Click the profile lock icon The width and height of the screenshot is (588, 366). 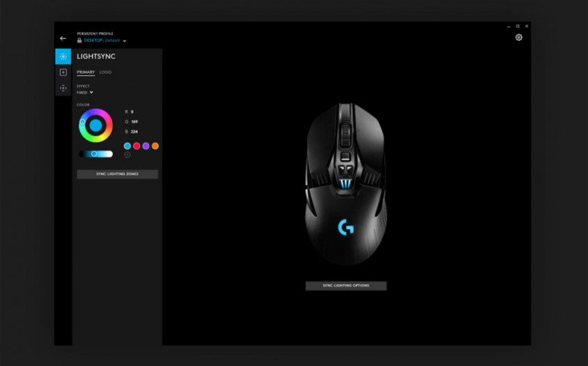pyautogui.click(x=79, y=40)
